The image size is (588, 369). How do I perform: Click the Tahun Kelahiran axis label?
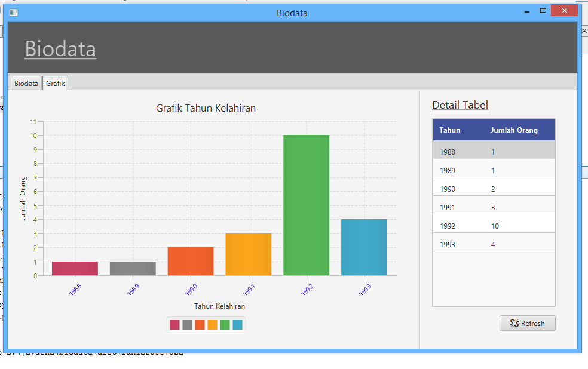[219, 306]
